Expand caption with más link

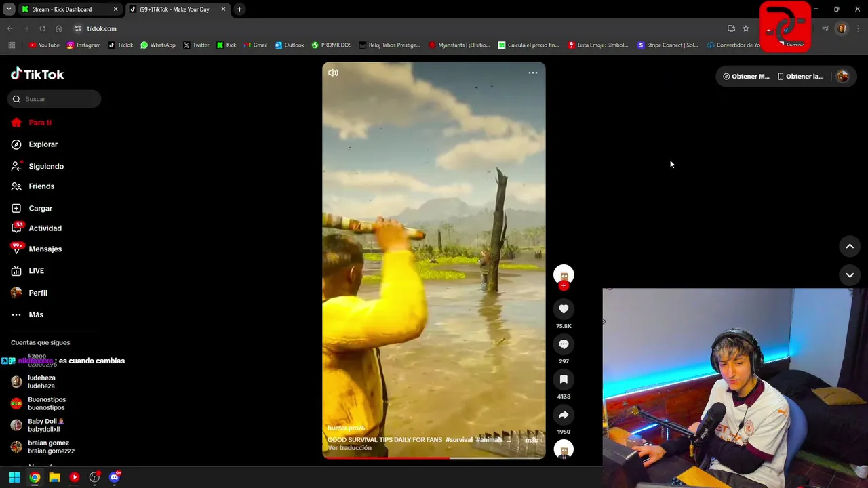click(x=532, y=440)
